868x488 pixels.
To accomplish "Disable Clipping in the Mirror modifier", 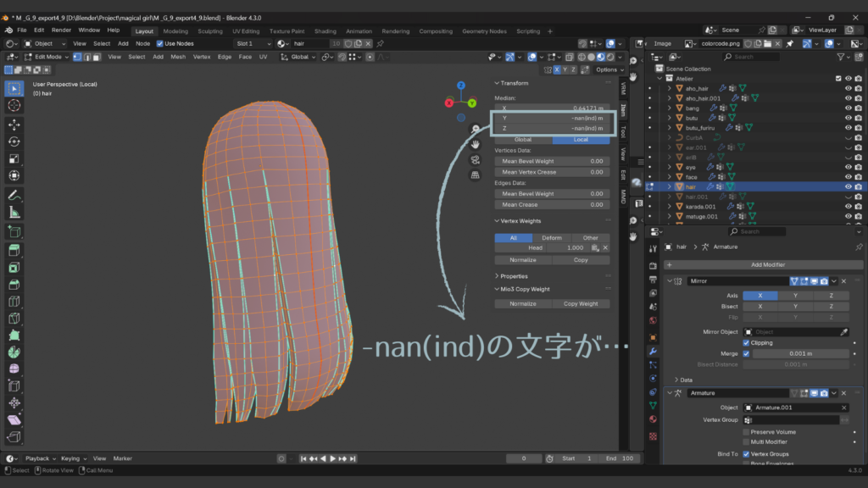I will point(746,343).
